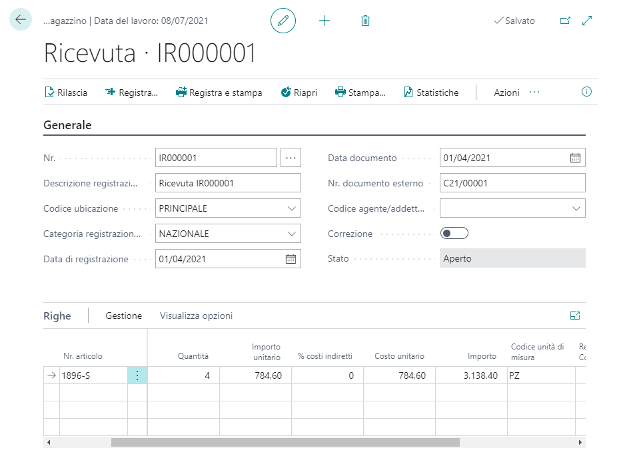This screenshot has height=452, width=644.
Task: Click % costi indiretti cell 0
Action: click(x=327, y=375)
